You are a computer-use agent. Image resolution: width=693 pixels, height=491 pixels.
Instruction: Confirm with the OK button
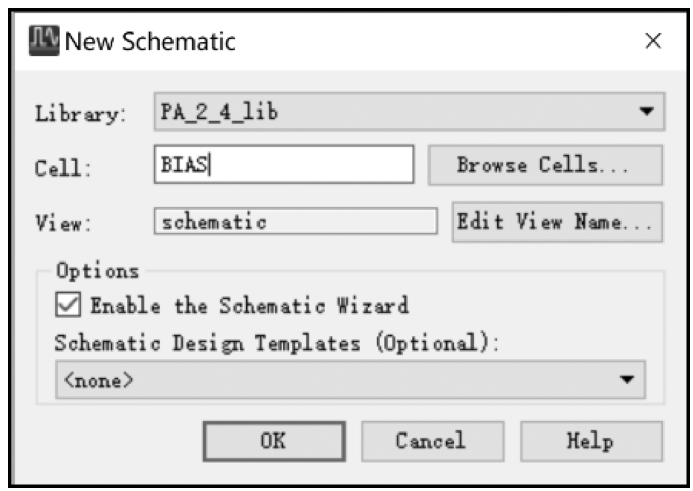274,441
